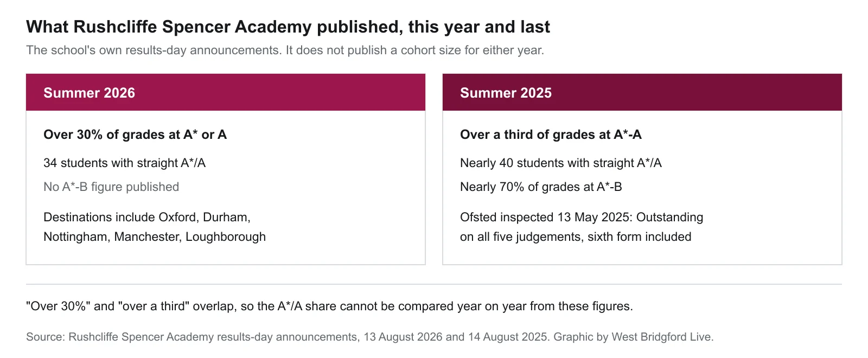Click the line ending with Manchester, Loughborough
Image resolution: width=868 pixels, height=358 pixels.
pos(155,236)
